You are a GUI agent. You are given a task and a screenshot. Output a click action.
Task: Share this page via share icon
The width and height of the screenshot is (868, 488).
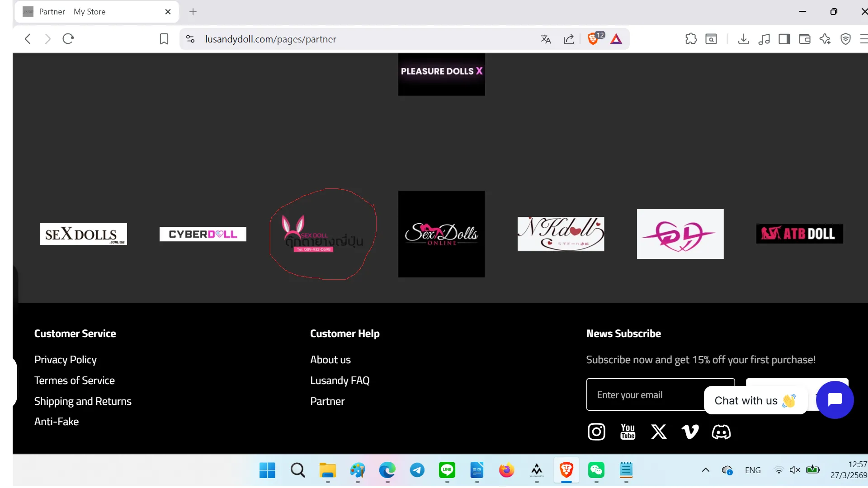click(x=569, y=39)
